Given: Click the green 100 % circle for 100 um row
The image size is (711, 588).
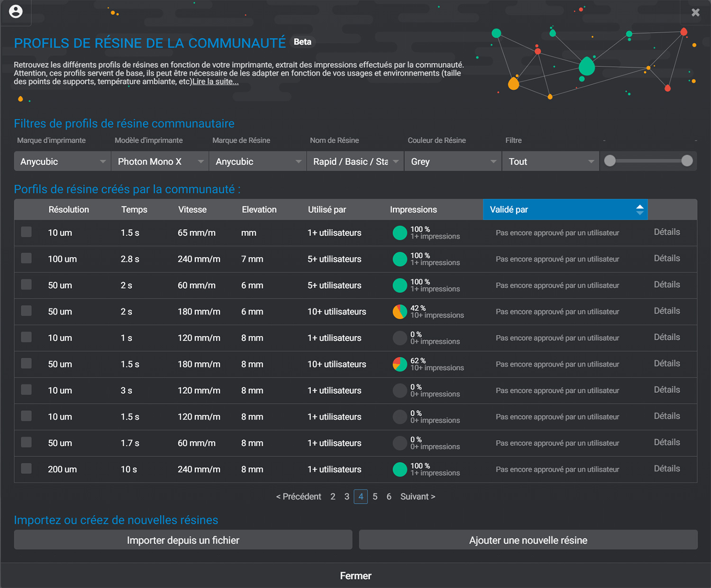Looking at the screenshot, I should point(400,259).
